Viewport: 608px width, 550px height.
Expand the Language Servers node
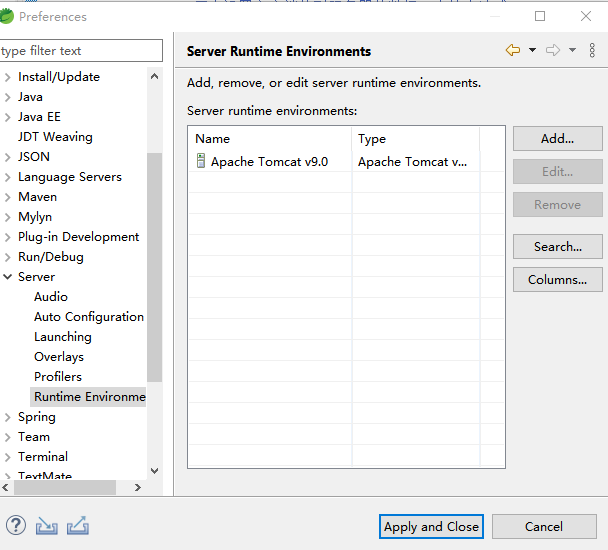coord(7,177)
